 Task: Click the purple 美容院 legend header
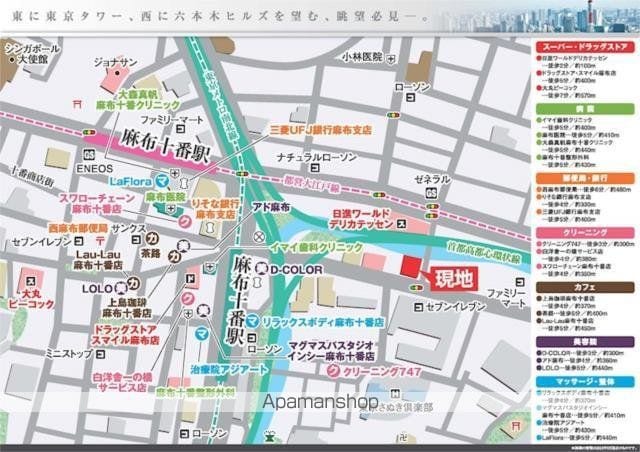coord(585,341)
